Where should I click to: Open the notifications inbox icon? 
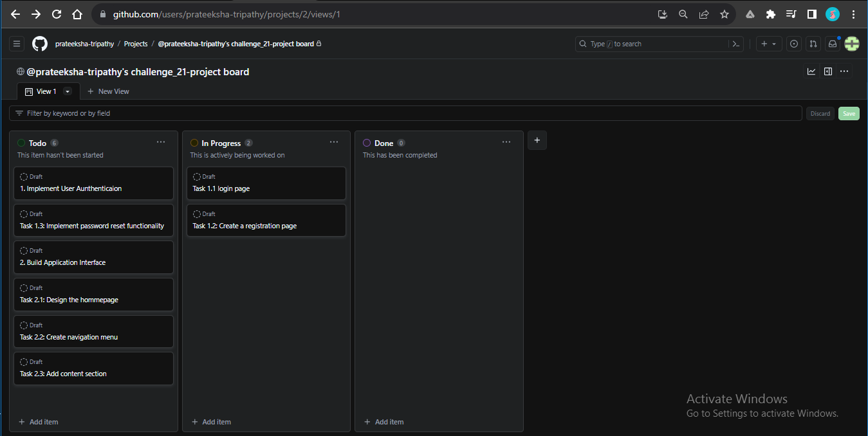coord(832,44)
